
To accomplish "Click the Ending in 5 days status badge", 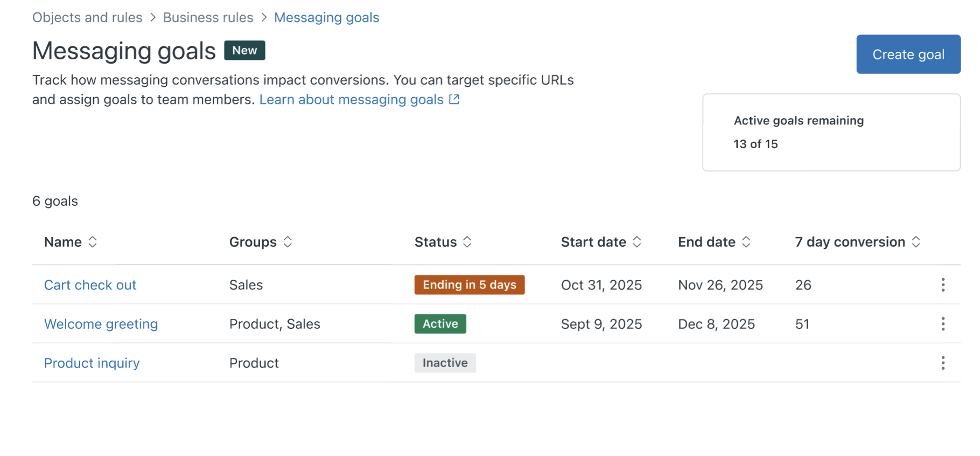I will point(470,285).
